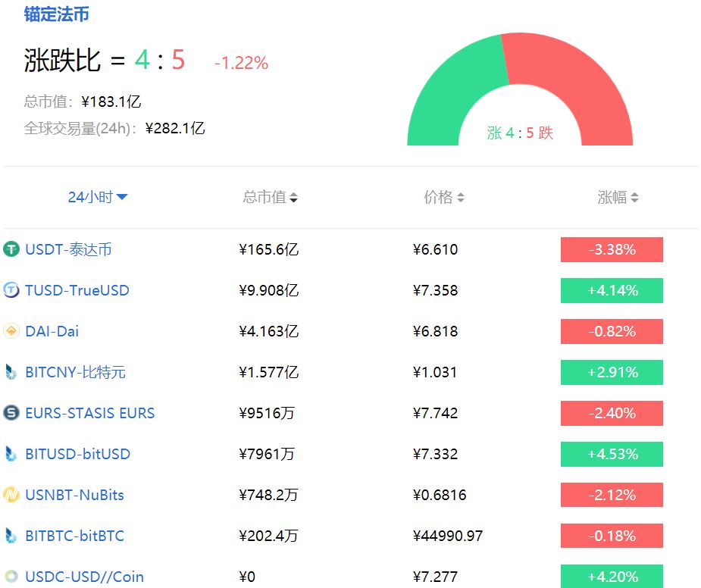This screenshot has height=588, width=701.
Task: Click the +4.53% change badge for BITUSD
Action: click(612, 454)
